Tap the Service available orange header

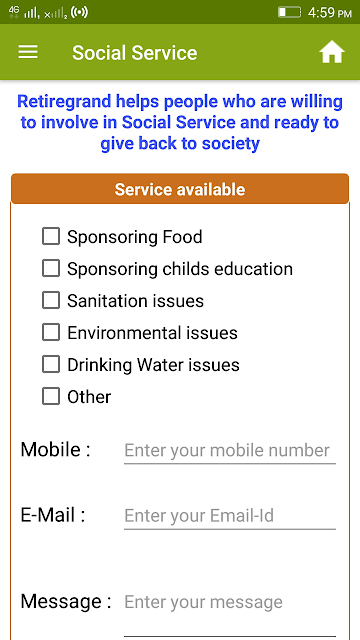(x=180, y=189)
